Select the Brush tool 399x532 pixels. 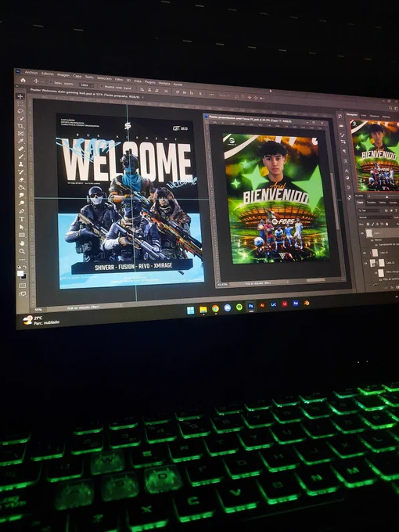(21, 156)
